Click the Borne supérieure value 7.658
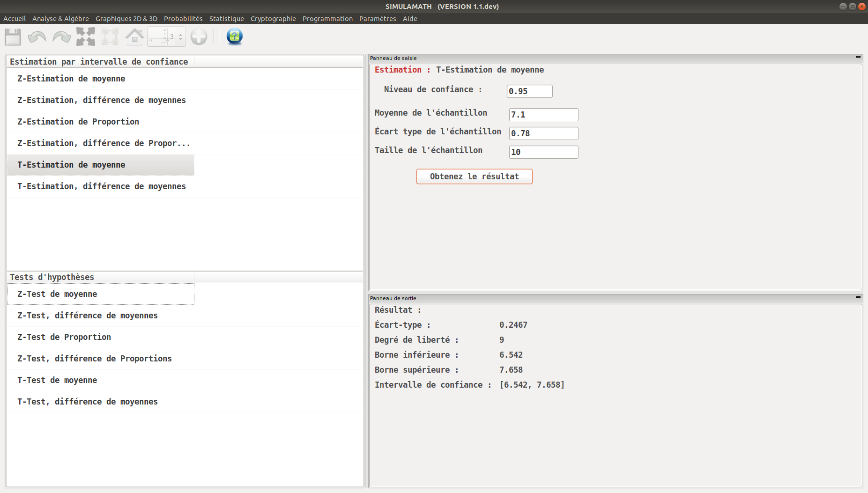This screenshot has height=493, width=868. pos(511,370)
